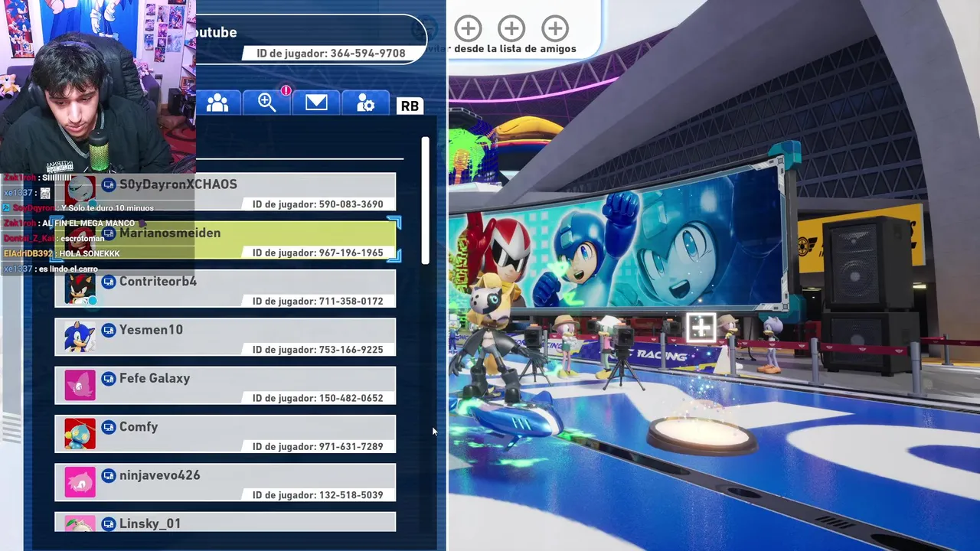Click player ID 590-083-3690
The height and width of the screenshot is (551, 980).
(x=318, y=204)
